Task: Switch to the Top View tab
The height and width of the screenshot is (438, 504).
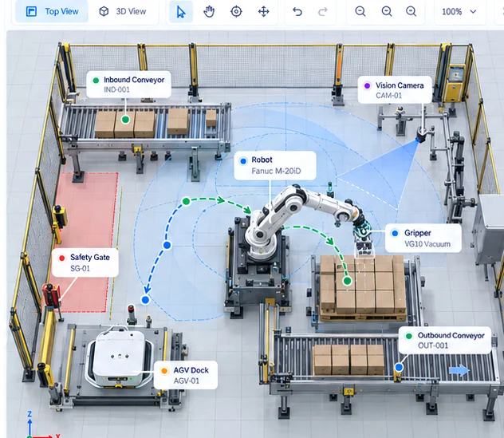Action: [52, 12]
